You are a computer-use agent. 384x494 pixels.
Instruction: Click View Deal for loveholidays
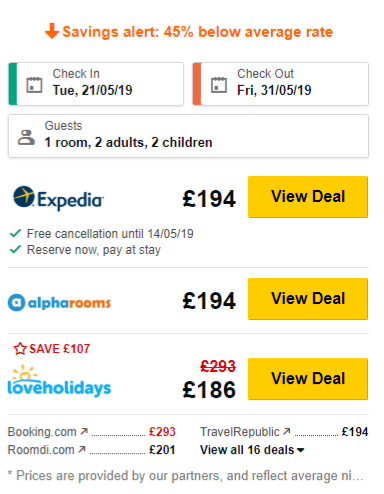pos(308,379)
